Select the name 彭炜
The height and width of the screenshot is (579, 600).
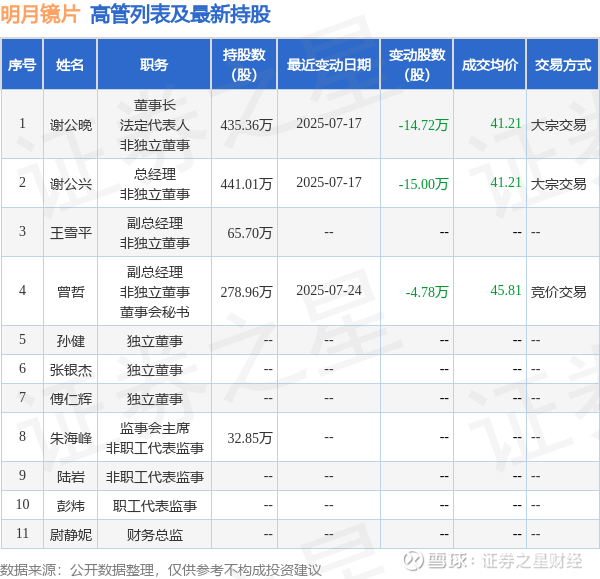click(71, 506)
